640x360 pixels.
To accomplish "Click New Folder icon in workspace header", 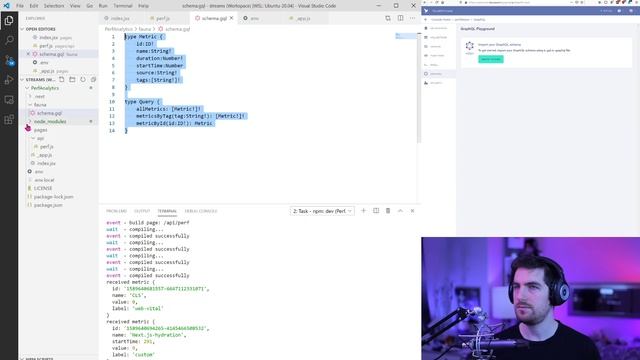I will pyautogui.click(x=72, y=79).
